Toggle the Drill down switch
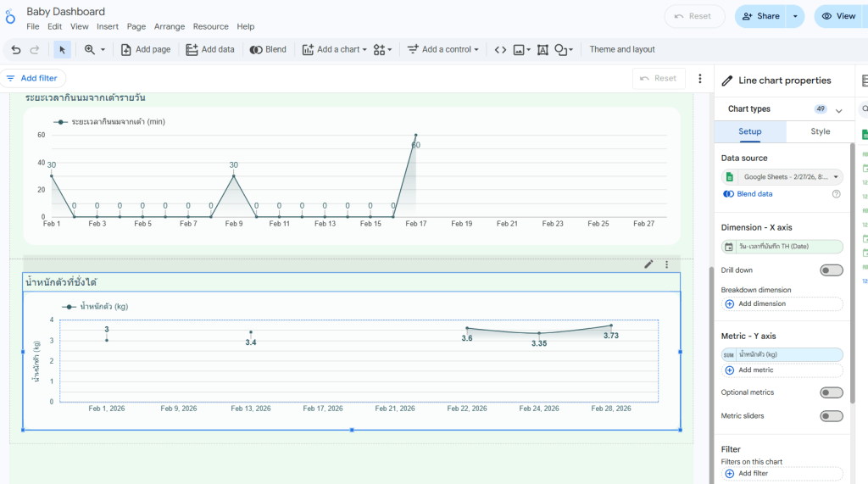The width and height of the screenshot is (868, 484). [x=831, y=270]
